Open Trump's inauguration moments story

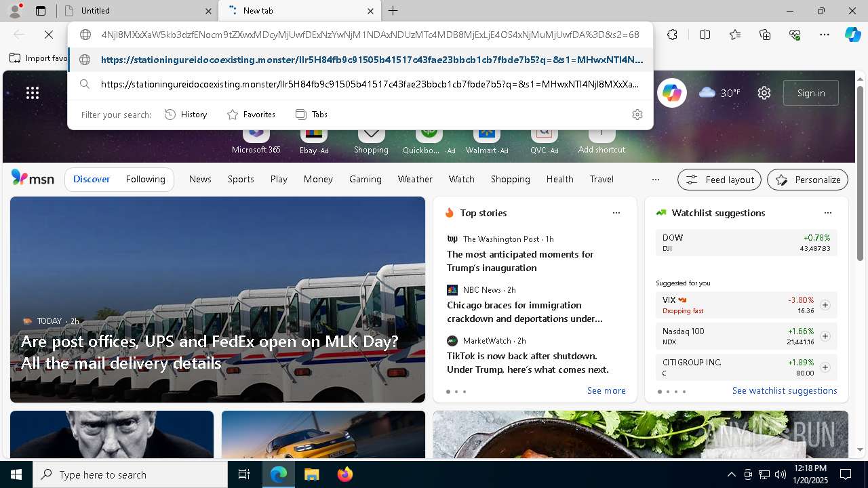pos(520,261)
